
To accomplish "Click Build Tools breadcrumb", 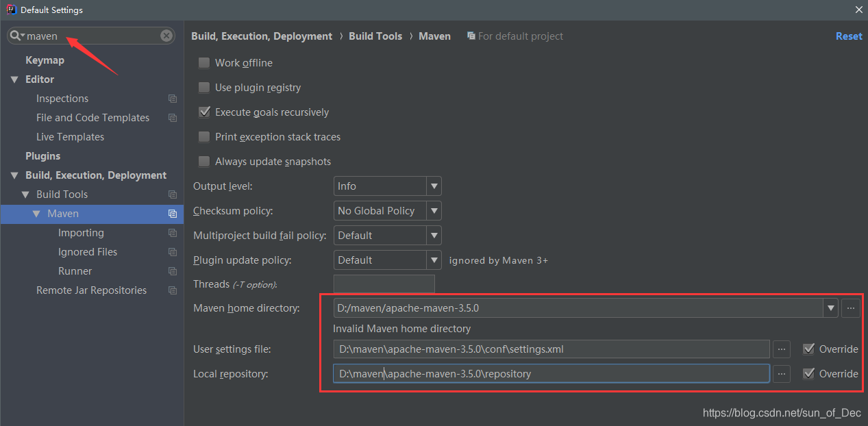I will [375, 36].
